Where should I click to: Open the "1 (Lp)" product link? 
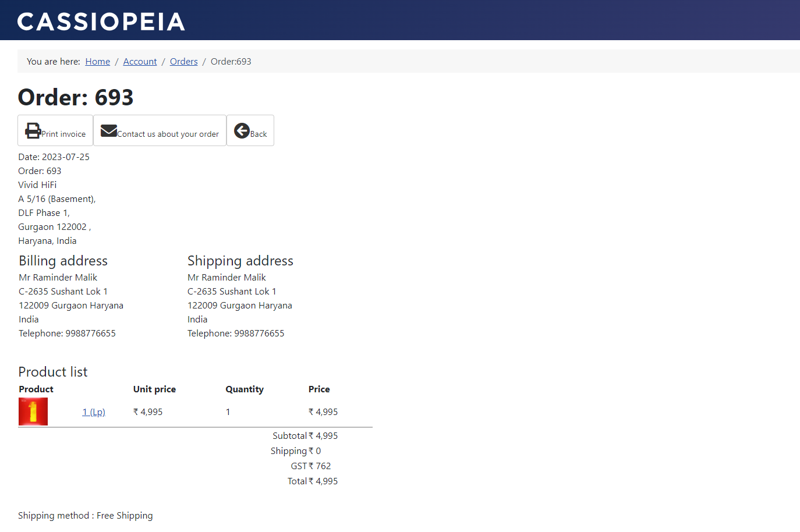click(94, 412)
